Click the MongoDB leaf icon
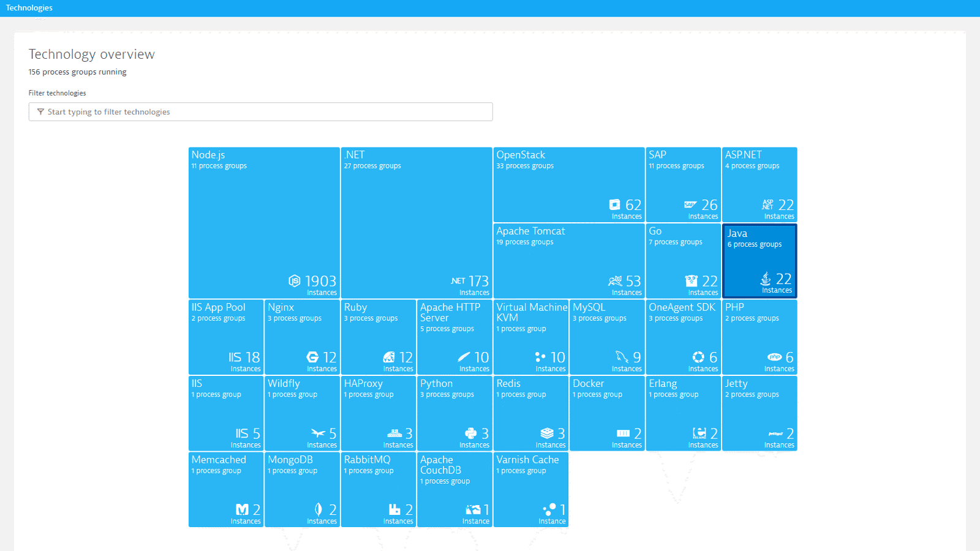Image resolution: width=980 pixels, height=551 pixels. (318, 509)
